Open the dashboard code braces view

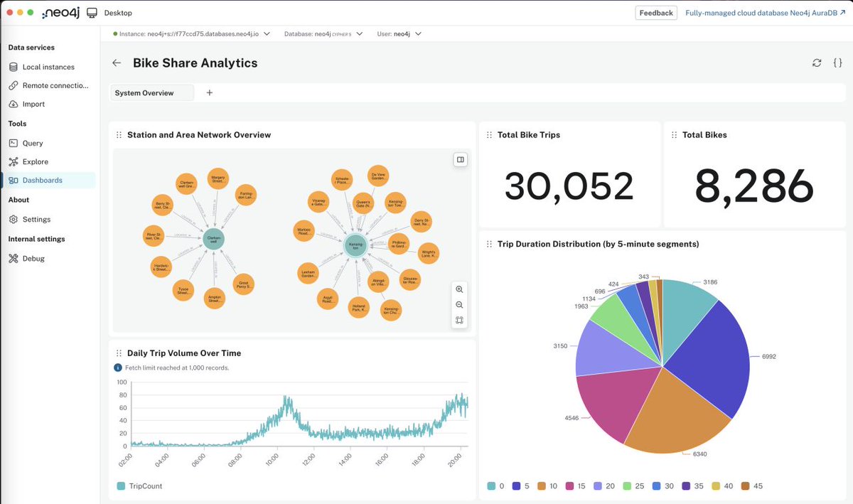click(837, 63)
